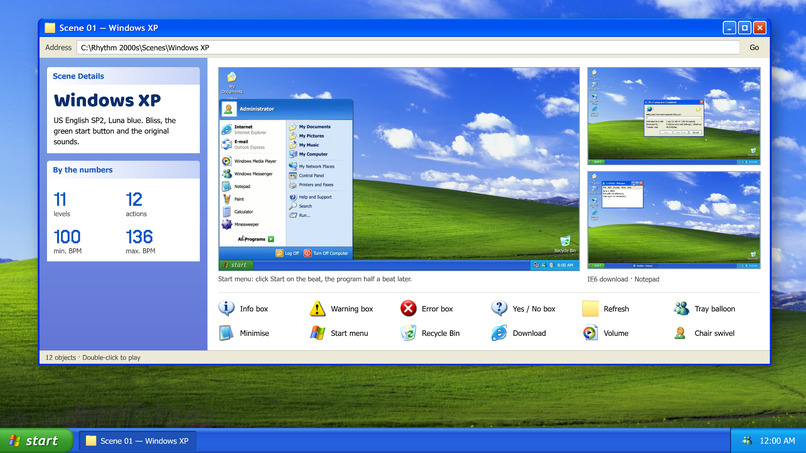806x453 pixels.
Task: Click the Scene Details panel header
Action: (x=123, y=76)
